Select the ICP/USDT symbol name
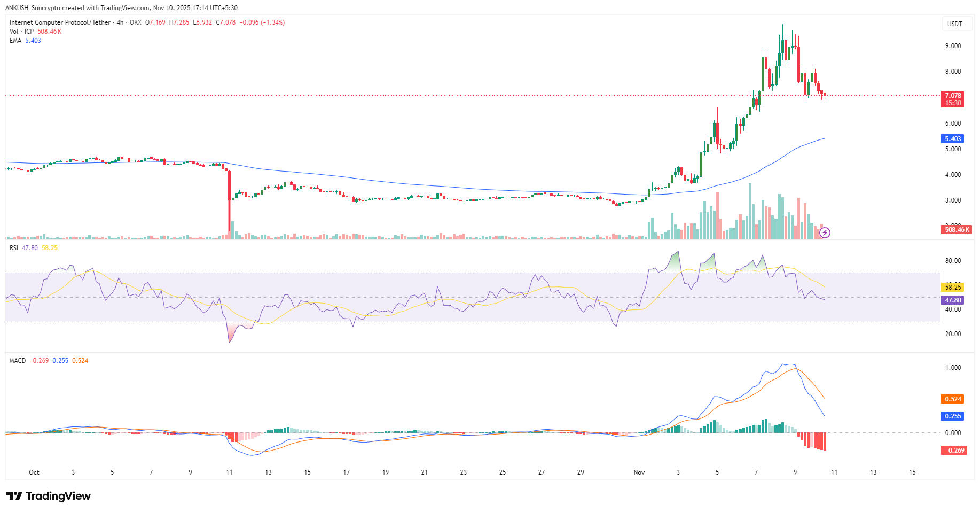 tap(60, 22)
